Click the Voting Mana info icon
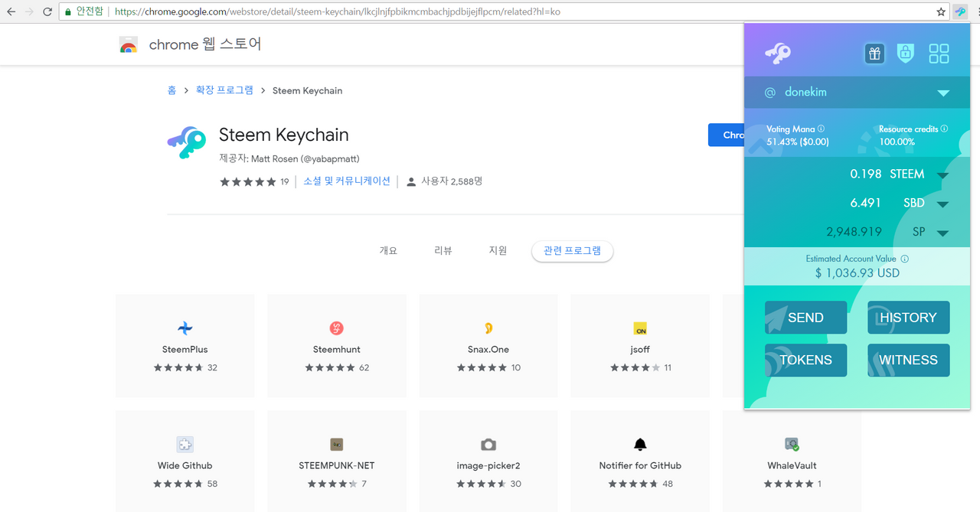Screen dimensions: 980x512 tap(822, 129)
